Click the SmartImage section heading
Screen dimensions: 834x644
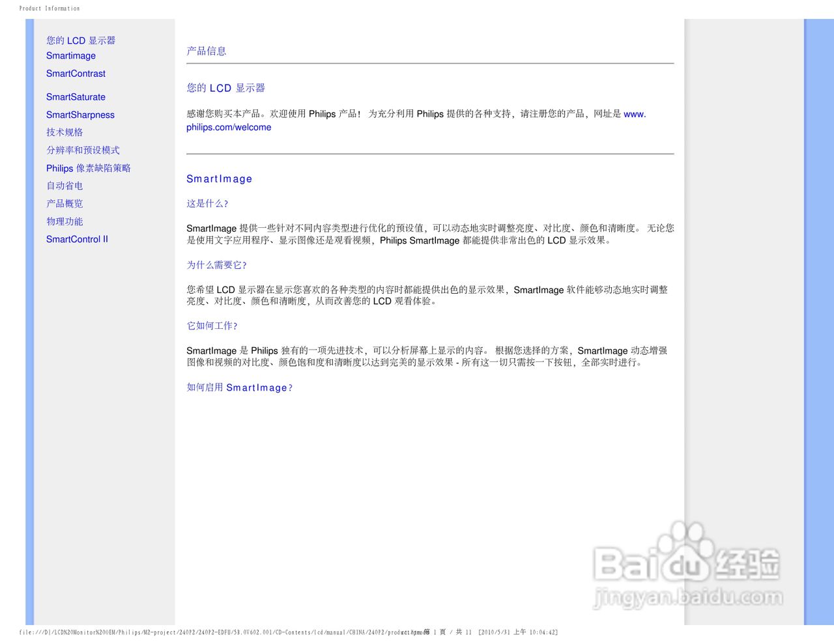click(x=219, y=179)
